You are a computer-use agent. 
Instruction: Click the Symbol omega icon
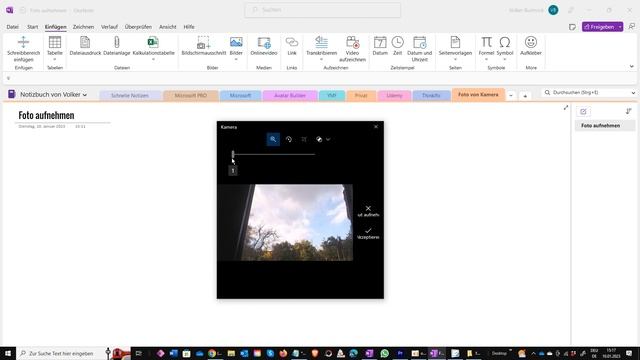pos(504,42)
